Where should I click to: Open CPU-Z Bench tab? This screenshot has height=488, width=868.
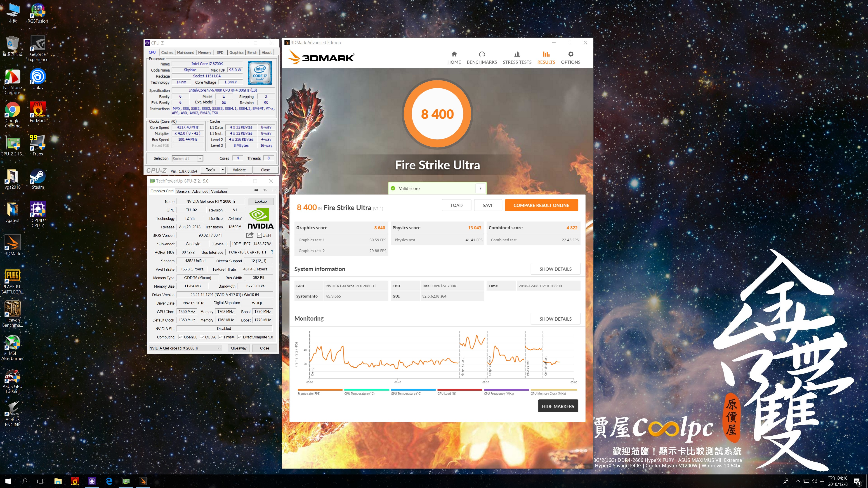252,53
